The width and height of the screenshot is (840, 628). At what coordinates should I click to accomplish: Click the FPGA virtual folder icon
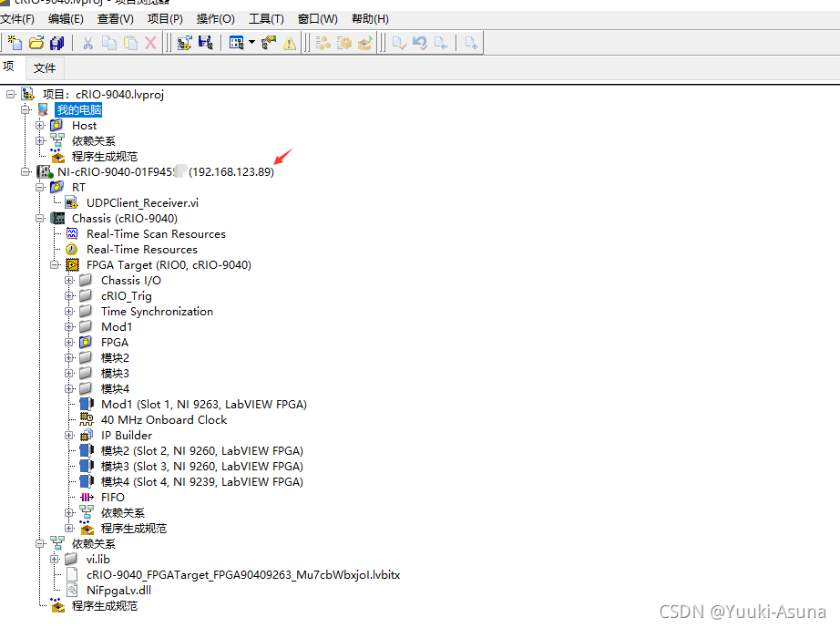click(86, 343)
